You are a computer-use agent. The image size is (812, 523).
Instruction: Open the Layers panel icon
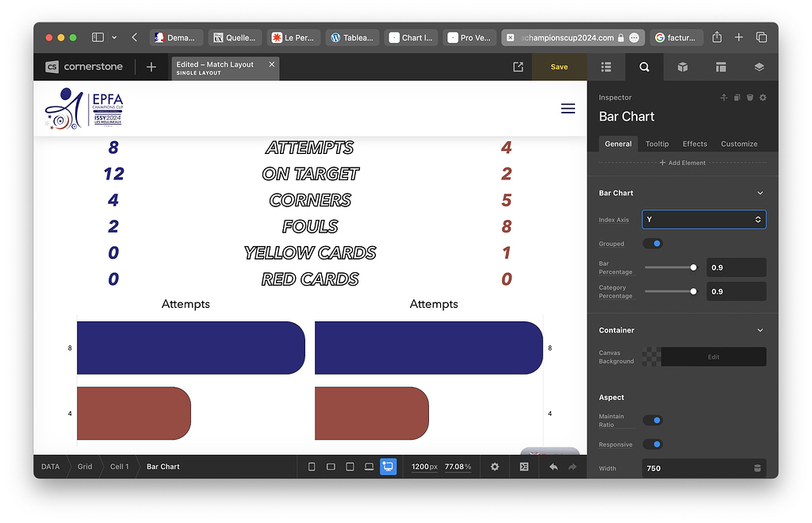pos(758,67)
